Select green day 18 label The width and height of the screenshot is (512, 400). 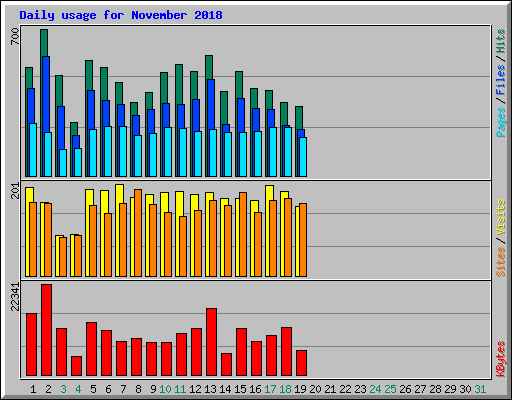[x=285, y=389]
